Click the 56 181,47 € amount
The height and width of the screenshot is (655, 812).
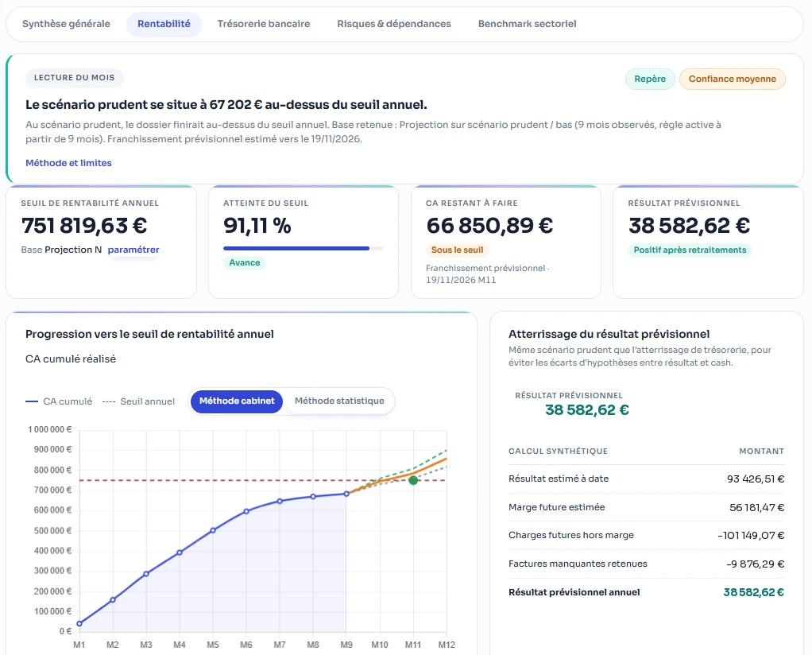click(756, 507)
